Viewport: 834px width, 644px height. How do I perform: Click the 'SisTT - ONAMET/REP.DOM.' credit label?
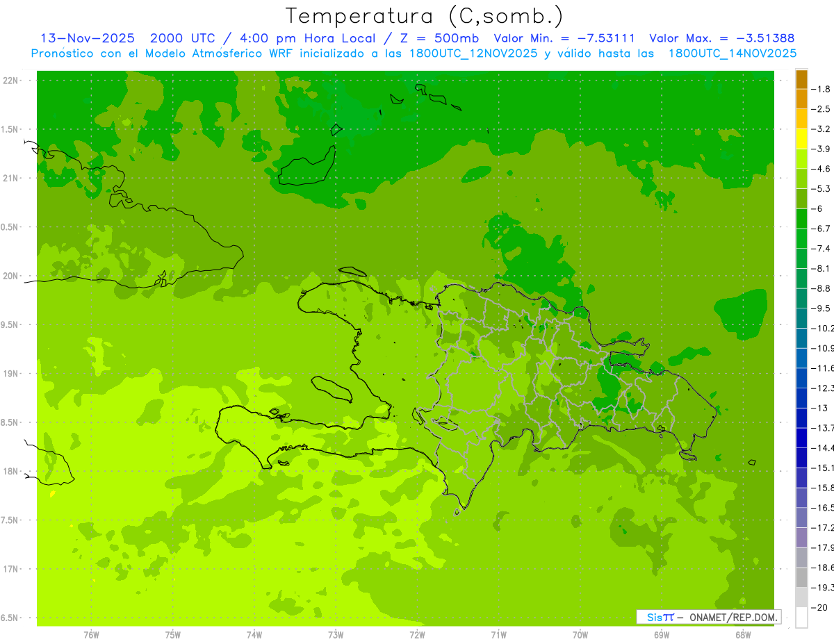point(708,617)
